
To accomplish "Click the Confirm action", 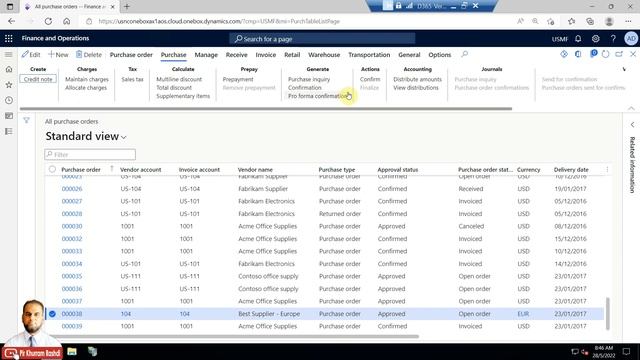I will (x=370, y=79).
